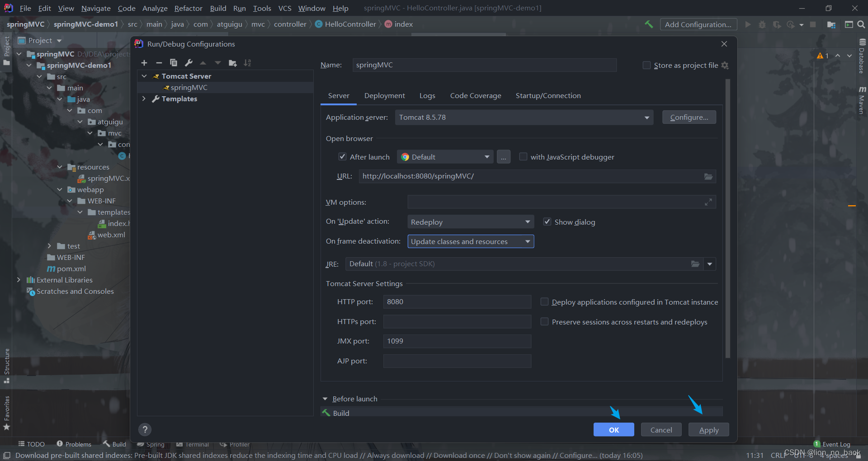Click the Create New Folder icon
The image size is (868, 461).
click(x=233, y=63)
